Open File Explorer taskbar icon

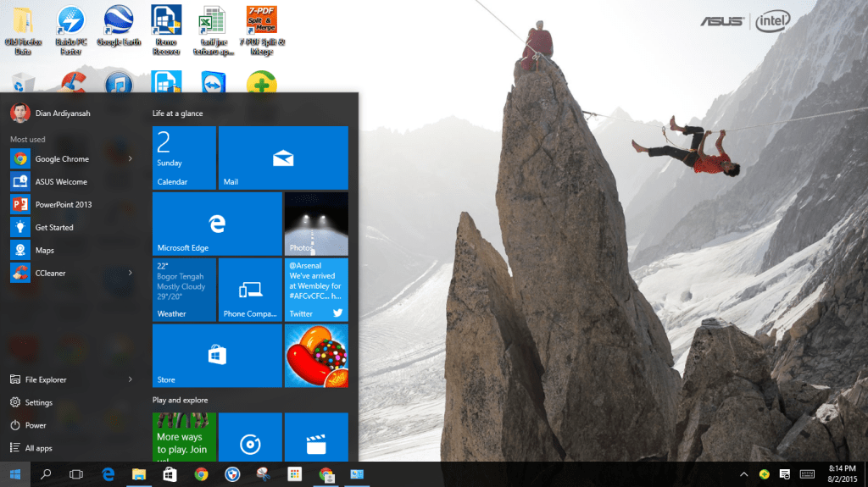[x=138, y=474]
